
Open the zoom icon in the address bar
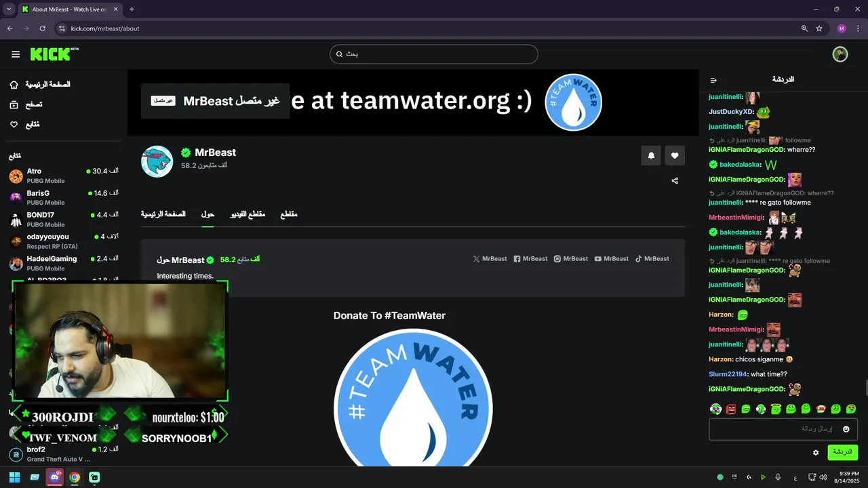click(x=804, y=28)
